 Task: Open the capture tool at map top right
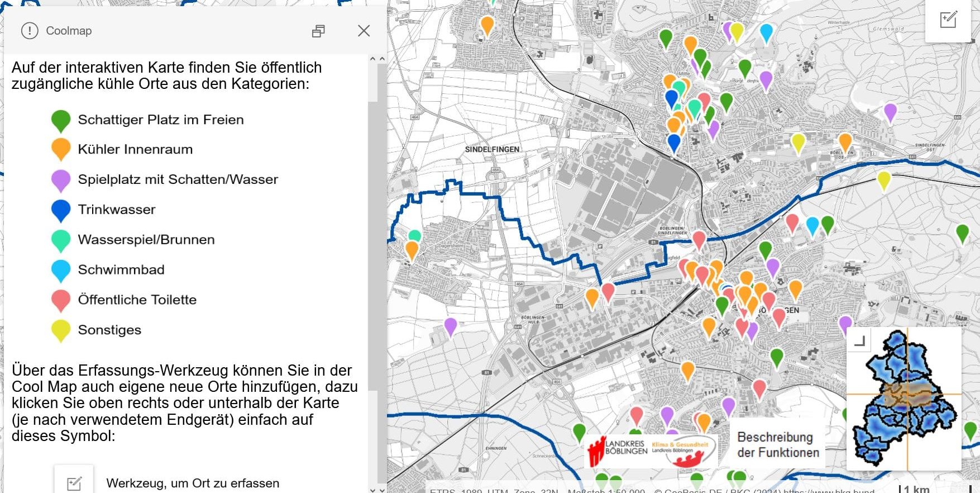click(948, 20)
